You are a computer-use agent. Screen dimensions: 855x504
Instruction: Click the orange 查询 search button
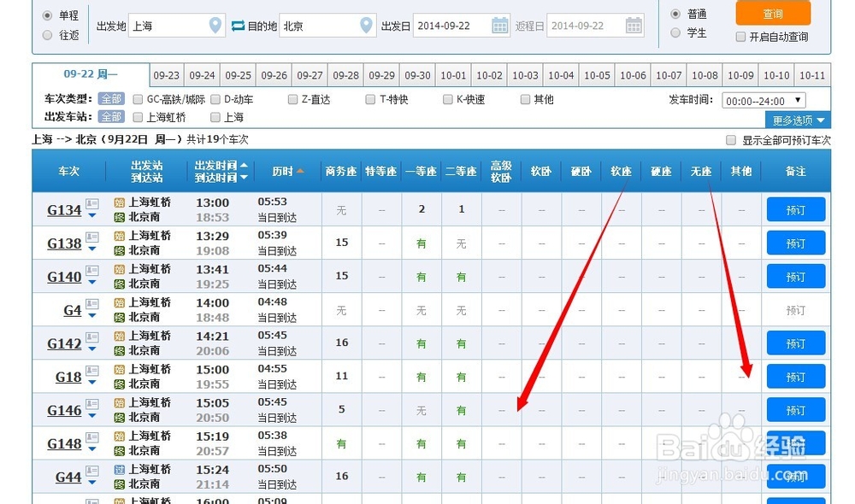click(773, 13)
